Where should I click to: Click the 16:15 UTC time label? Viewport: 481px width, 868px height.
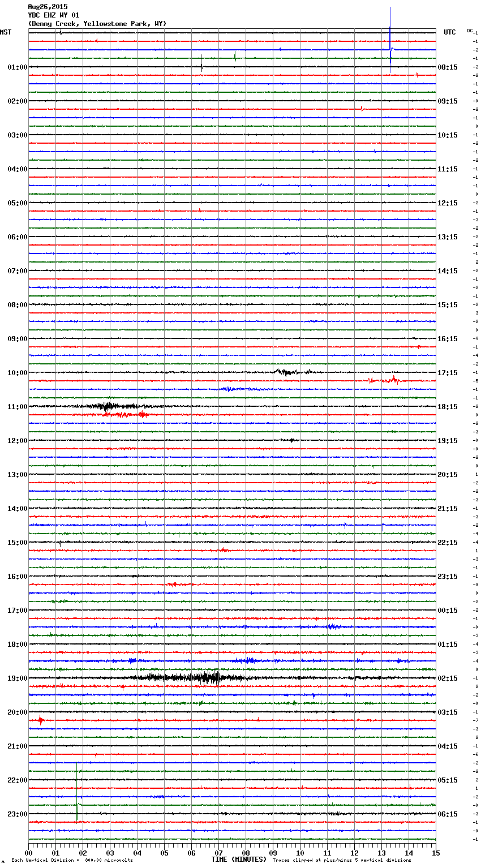coord(448,339)
